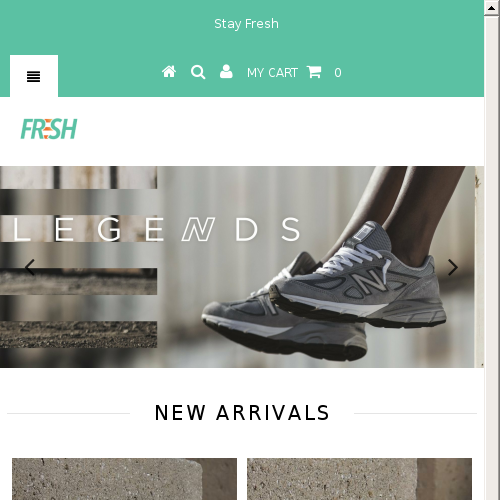Open the hamburger navigation menu
The width and height of the screenshot is (500, 500).
coord(34,76)
